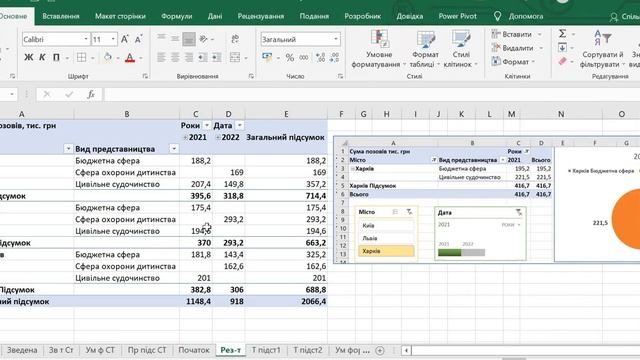Switch to the Початок sheet
640x360 pixels.
193,350
